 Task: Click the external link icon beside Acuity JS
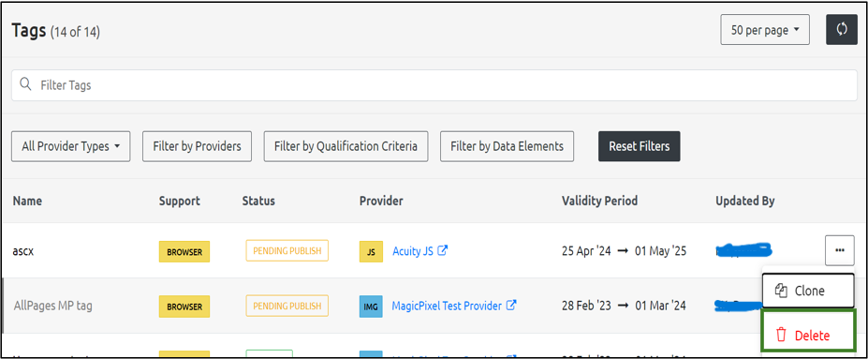pyautogui.click(x=442, y=250)
